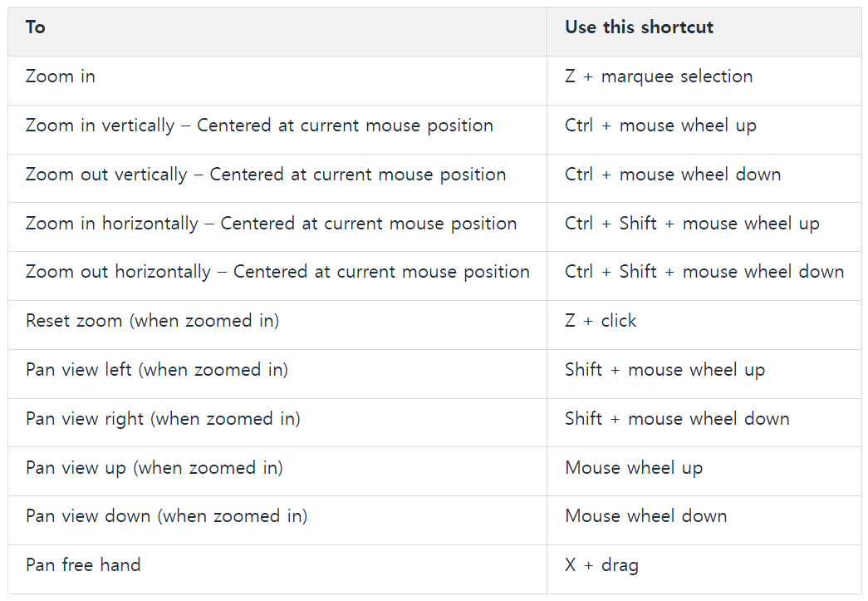Select 'Z + marquee selection' shortcut text
This screenshot has width=868, height=601.
[x=659, y=76]
